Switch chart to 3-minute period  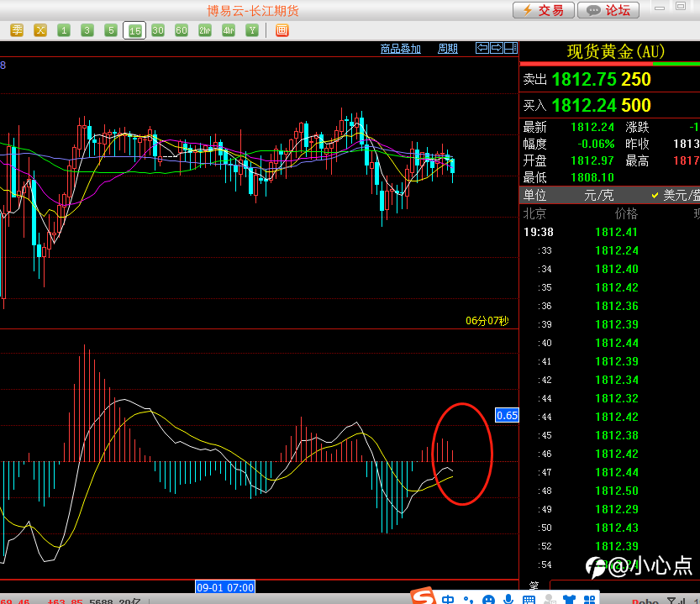87,30
